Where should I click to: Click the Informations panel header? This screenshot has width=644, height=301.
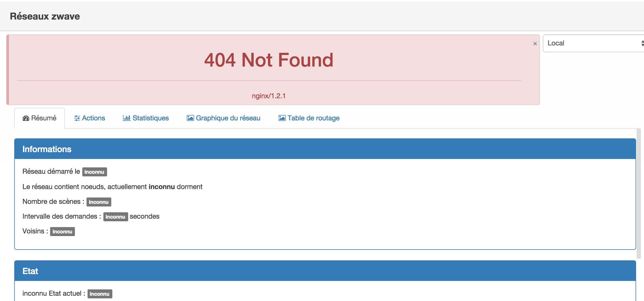(x=325, y=149)
